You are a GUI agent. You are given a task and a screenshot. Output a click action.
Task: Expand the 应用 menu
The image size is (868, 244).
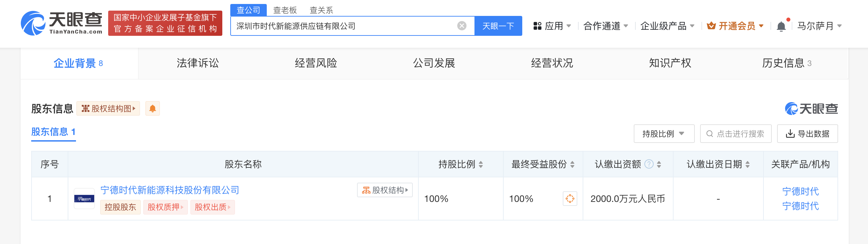click(552, 26)
